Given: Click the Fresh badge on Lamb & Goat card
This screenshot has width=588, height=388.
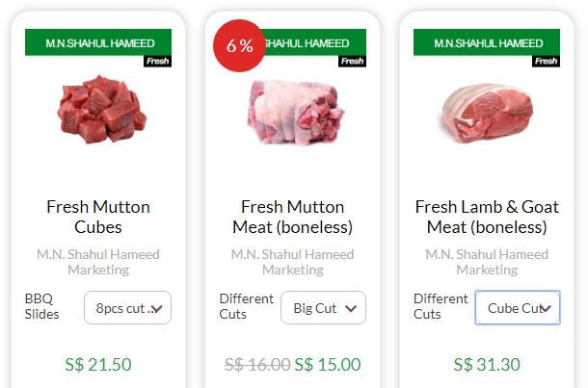Looking at the screenshot, I should pyautogui.click(x=547, y=62).
